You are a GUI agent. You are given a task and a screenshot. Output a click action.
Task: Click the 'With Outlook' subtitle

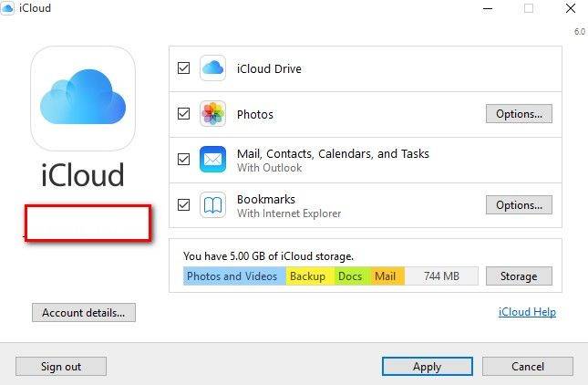pyautogui.click(x=270, y=168)
